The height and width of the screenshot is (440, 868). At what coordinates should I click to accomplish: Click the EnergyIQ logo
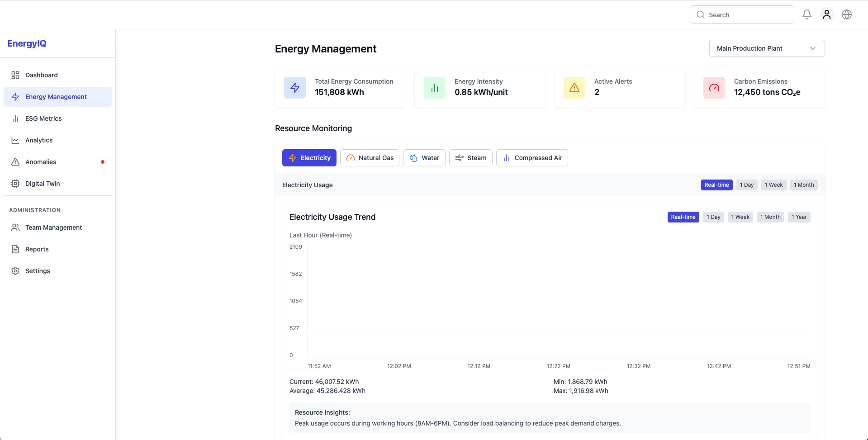27,43
